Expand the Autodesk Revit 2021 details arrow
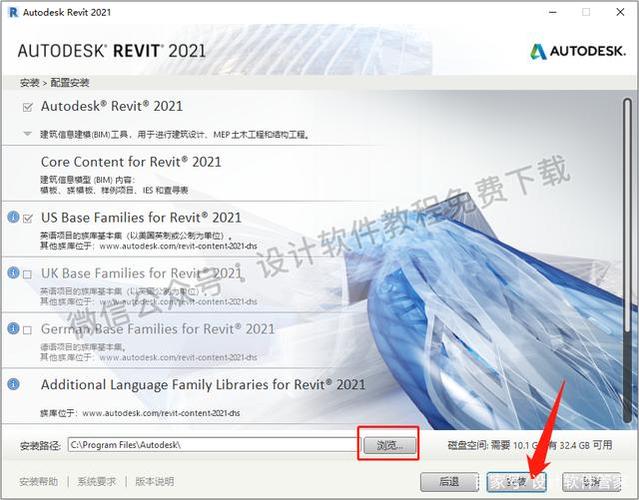Image resolution: width=639 pixels, height=500 pixels. tap(27, 133)
